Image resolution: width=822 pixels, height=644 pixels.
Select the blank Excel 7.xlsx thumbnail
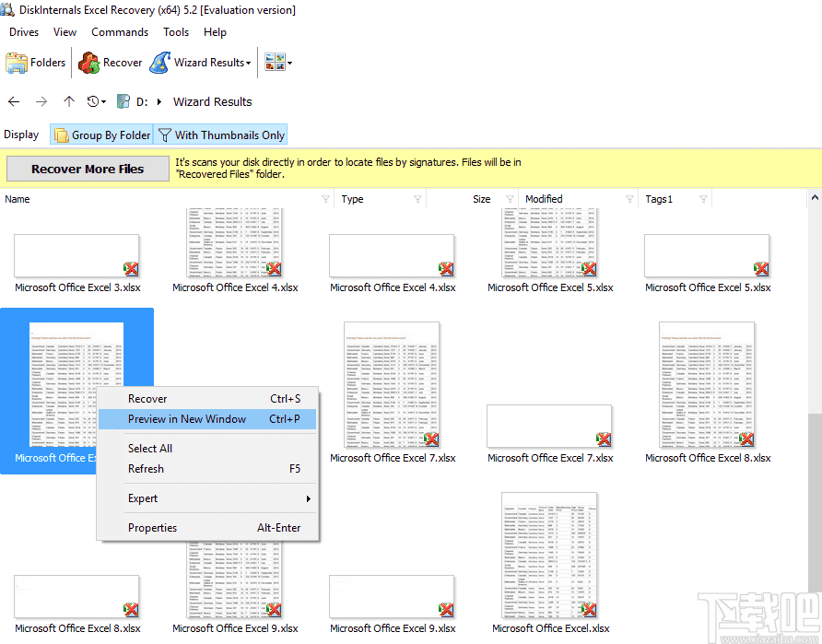point(550,427)
